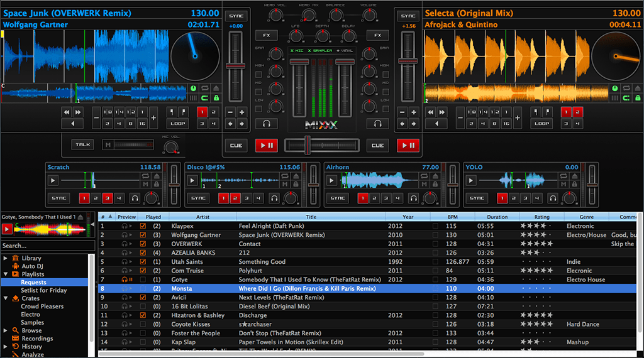
Task: Open the Setlist for Friday playlist
Action: click(x=43, y=290)
